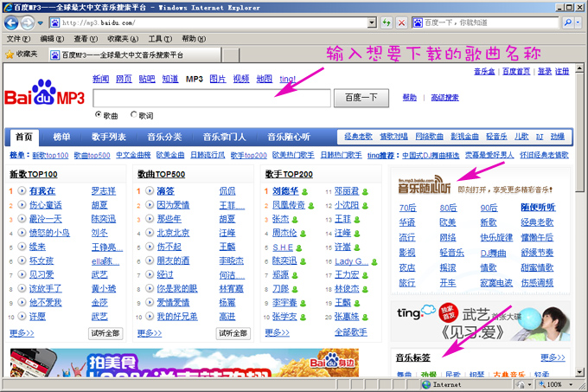Click the 百度一下 search button
The width and height of the screenshot is (588, 392).
(x=361, y=98)
